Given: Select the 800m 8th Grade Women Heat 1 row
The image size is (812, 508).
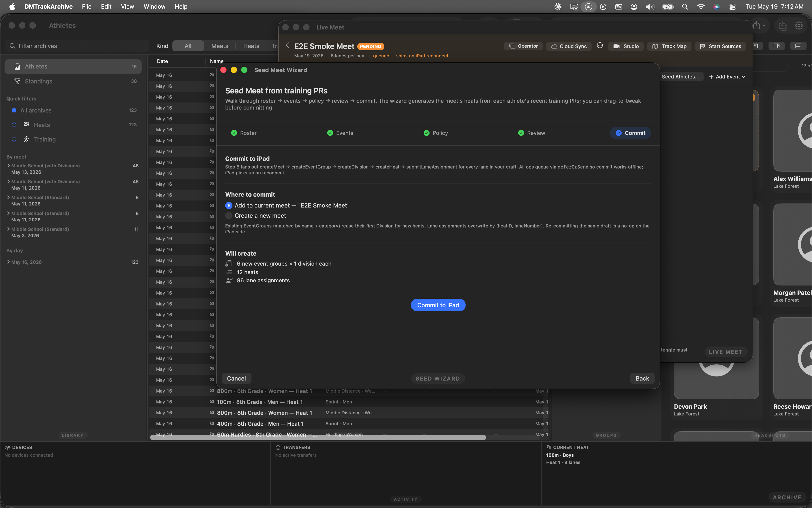Looking at the screenshot, I should [349, 413].
